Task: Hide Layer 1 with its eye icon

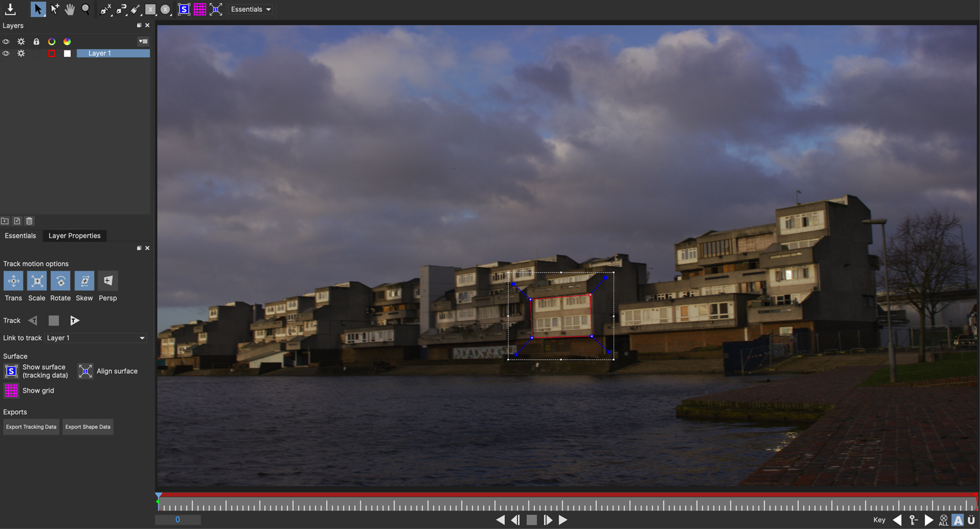Action: coord(6,54)
